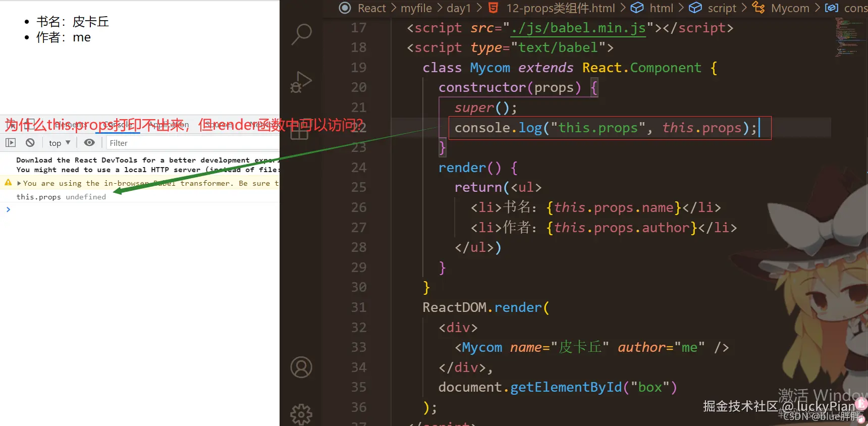Image resolution: width=868 pixels, height=426 pixels.
Task: Clear the DevTools console
Action: (x=30, y=143)
